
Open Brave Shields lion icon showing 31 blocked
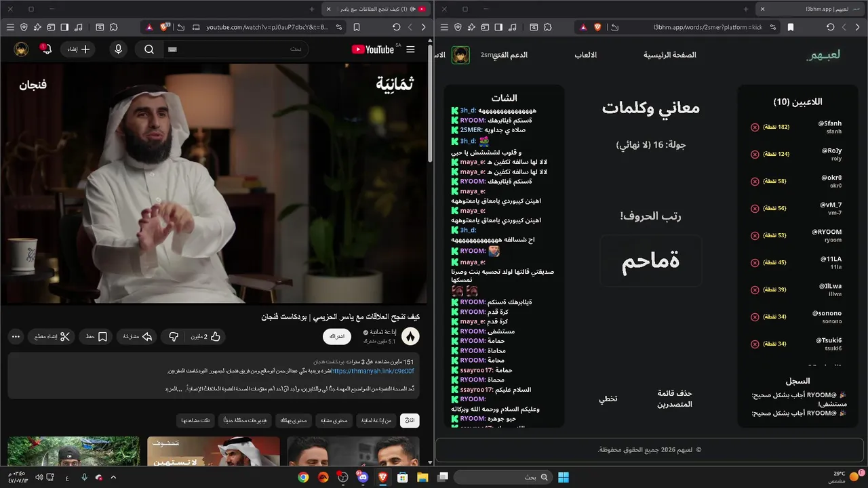pos(164,27)
